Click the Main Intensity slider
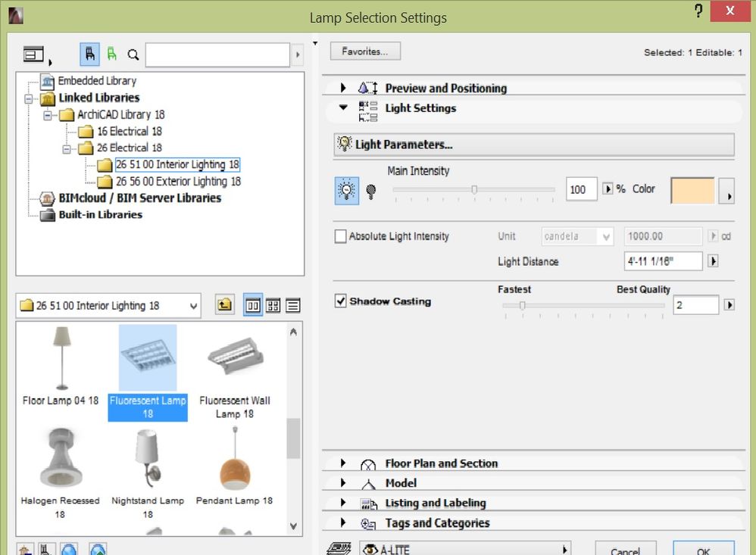The image size is (756, 555). pos(474,190)
